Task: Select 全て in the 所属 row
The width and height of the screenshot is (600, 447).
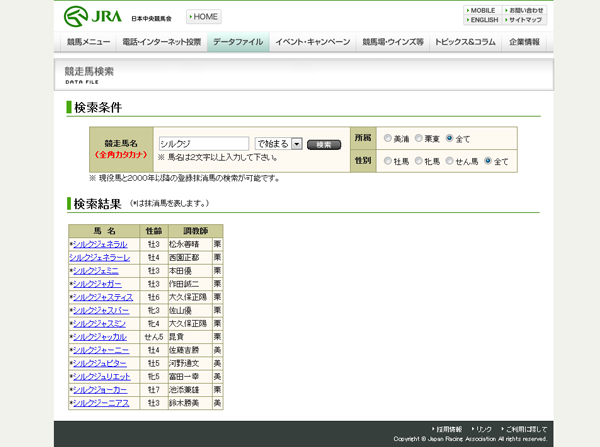Action: [450, 138]
